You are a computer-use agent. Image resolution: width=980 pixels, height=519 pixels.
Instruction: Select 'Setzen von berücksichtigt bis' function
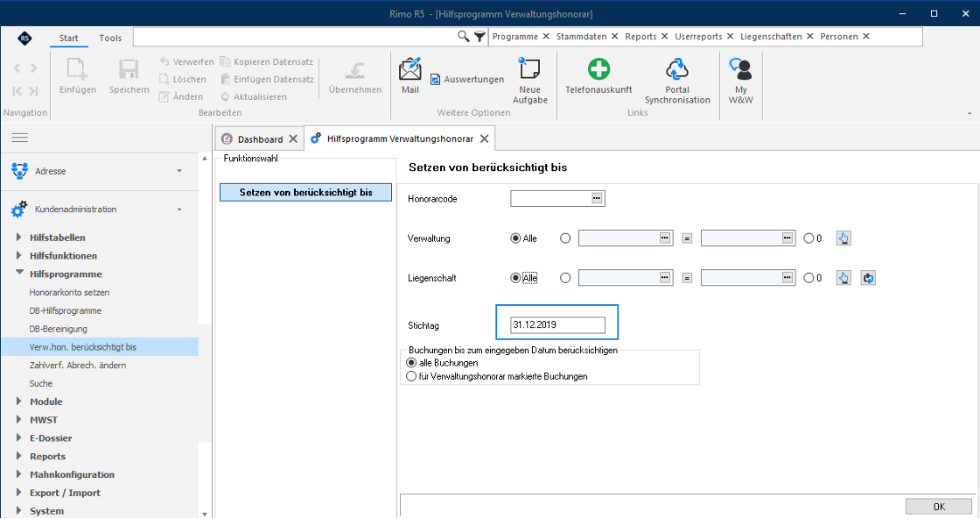[306, 193]
